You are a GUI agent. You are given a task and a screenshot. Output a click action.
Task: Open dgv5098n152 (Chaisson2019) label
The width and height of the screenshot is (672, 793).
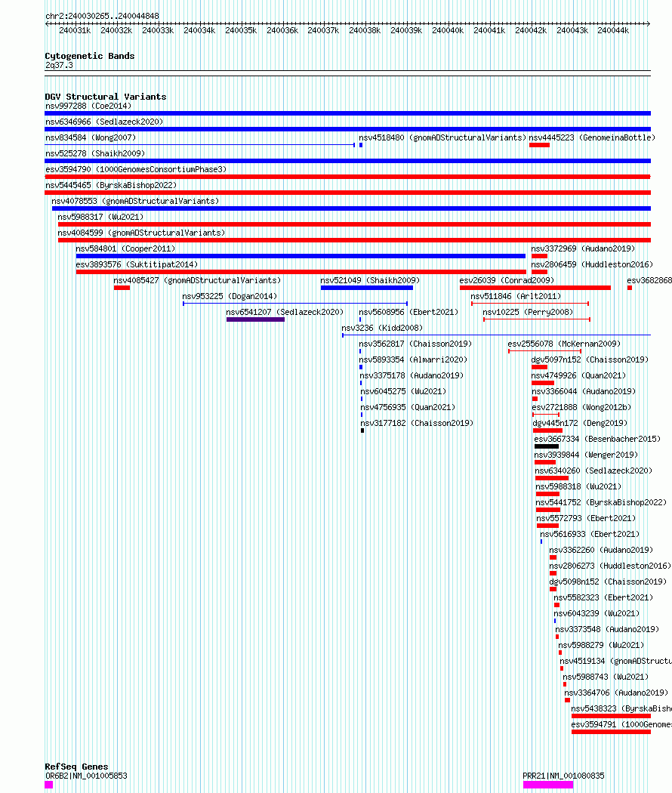[x=608, y=582]
